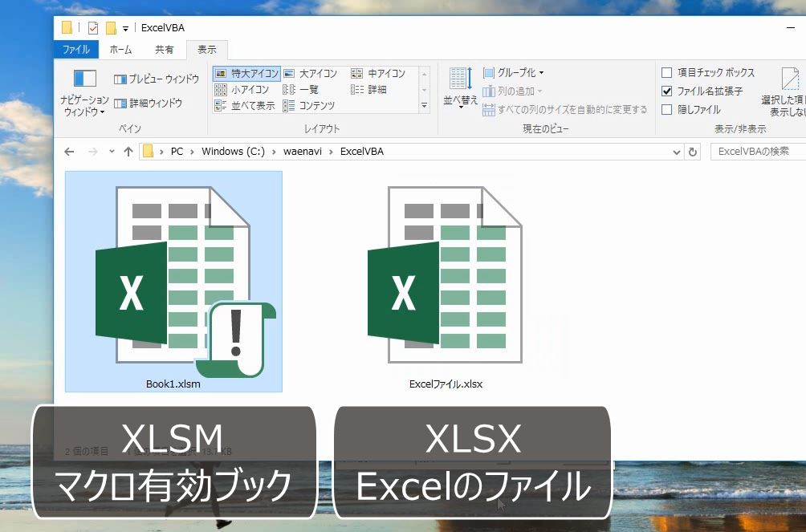Screen dimensions: 806x532
Task: Click the ExcelVBAの検索 search box
Action: click(758, 152)
